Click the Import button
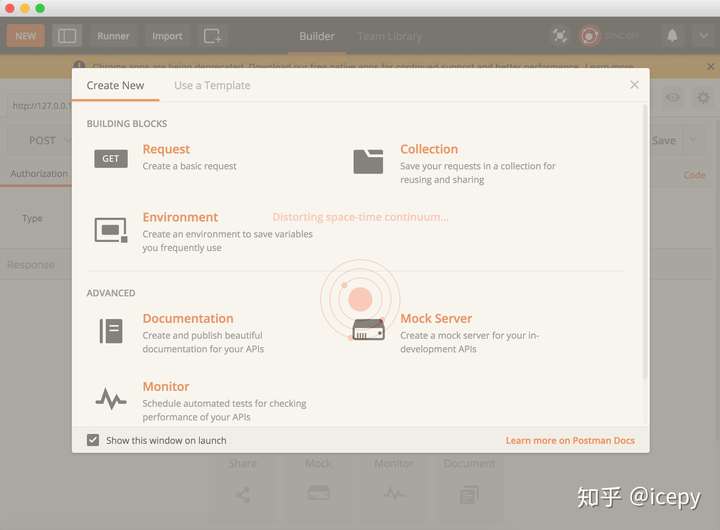Viewport: 720px width, 530px height. 167,36
